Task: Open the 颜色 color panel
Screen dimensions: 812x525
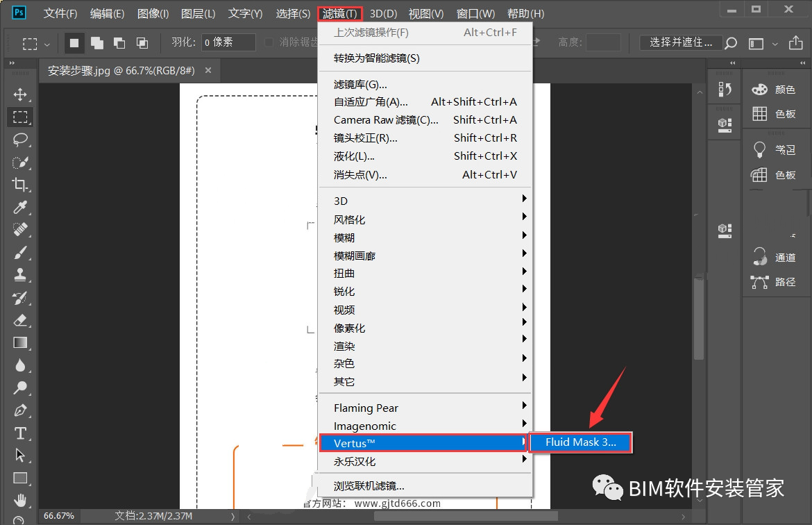Action: coord(774,90)
